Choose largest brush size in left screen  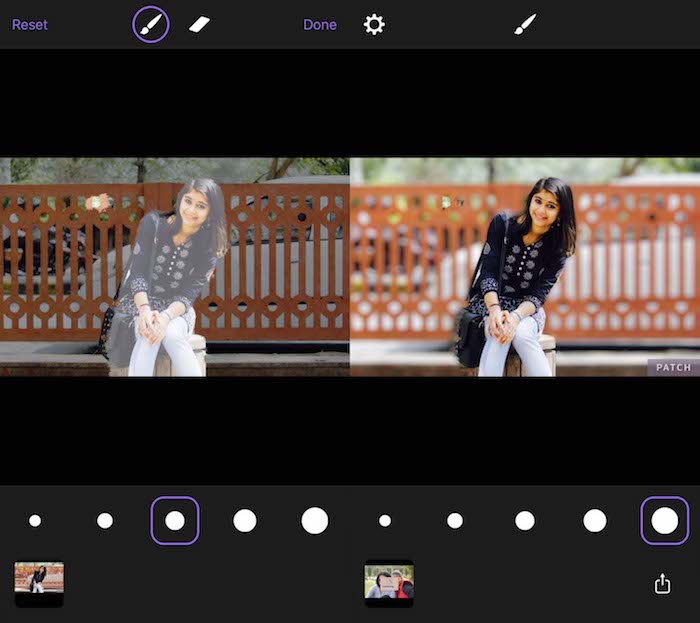315,520
